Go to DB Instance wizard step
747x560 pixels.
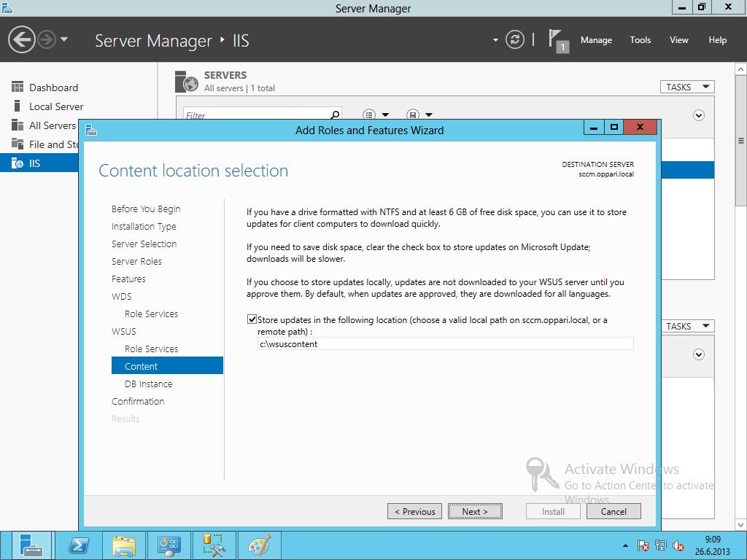[x=148, y=384]
